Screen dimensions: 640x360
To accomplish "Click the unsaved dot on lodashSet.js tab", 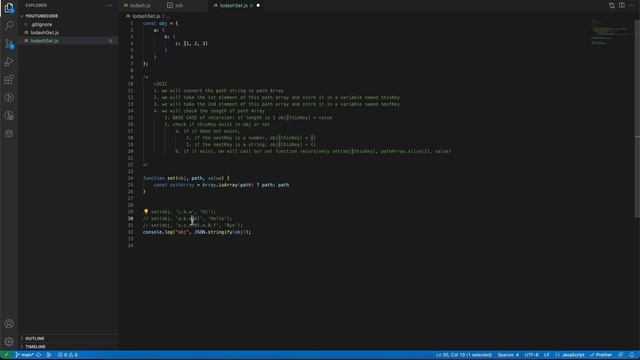I will [x=258, y=6].
